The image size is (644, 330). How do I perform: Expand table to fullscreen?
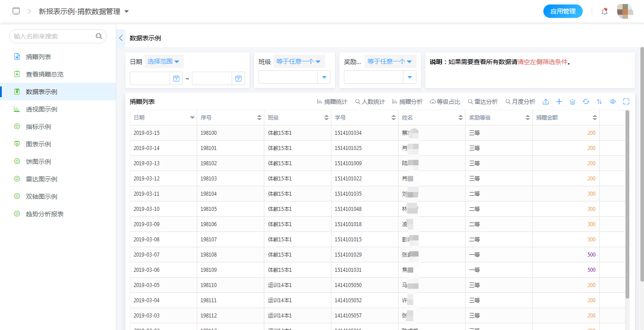tap(626, 102)
